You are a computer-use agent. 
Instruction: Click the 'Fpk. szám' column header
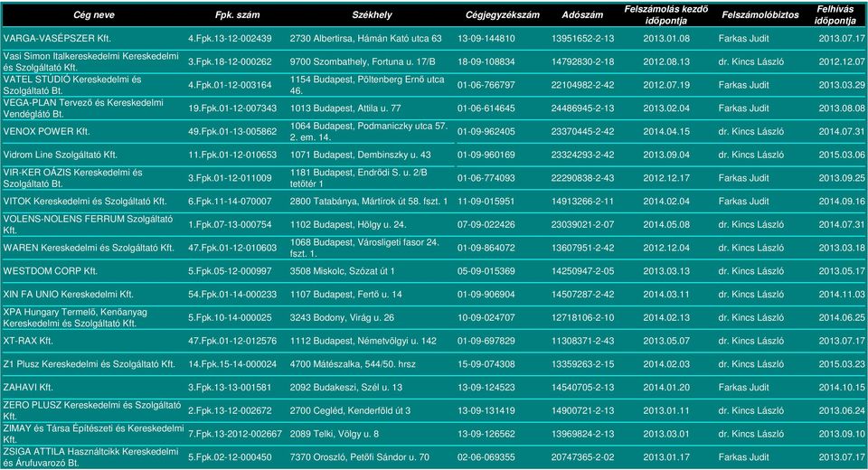(x=237, y=15)
